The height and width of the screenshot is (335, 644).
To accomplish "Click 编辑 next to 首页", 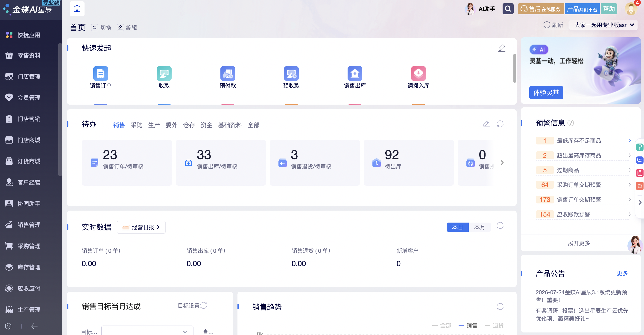I will click(127, 28).
